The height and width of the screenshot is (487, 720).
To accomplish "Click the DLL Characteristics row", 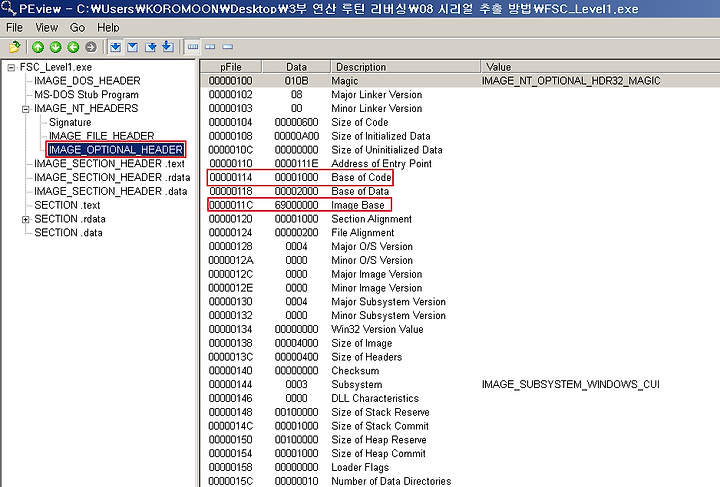I will (x=461, y=398).
